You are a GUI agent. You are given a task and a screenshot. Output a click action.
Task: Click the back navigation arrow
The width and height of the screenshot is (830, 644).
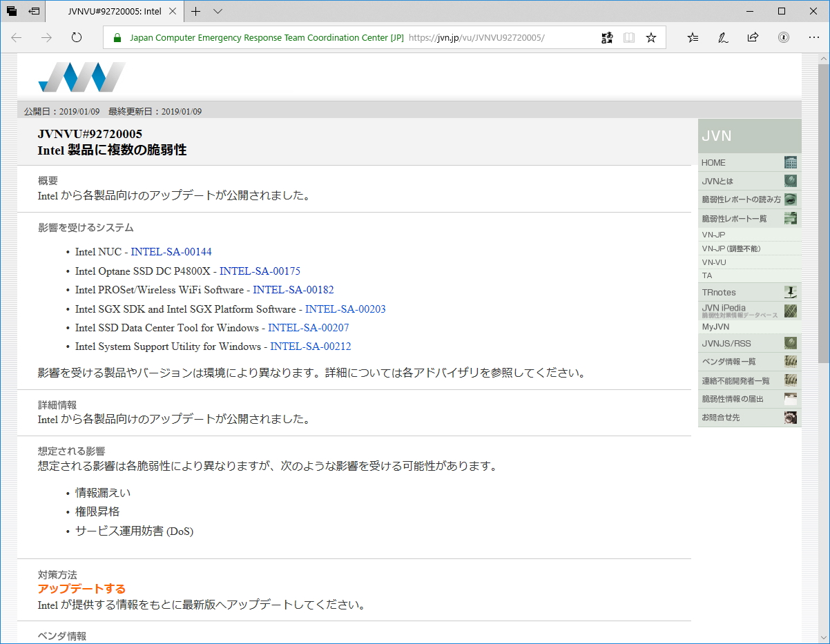point(16,38)
